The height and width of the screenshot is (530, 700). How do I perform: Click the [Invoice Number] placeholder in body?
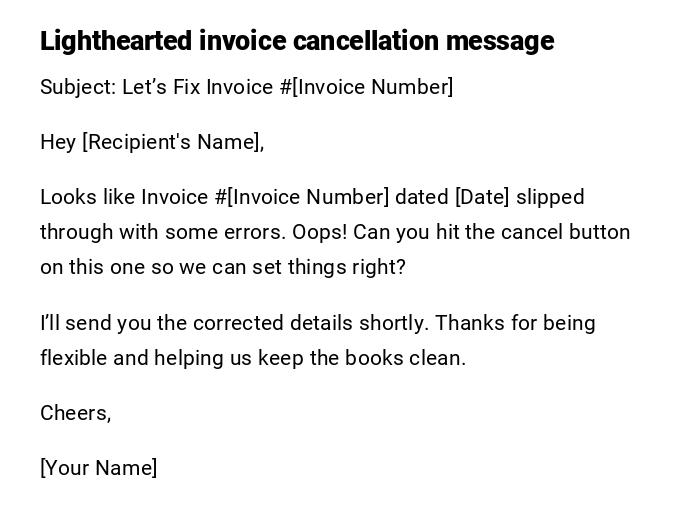308,197
